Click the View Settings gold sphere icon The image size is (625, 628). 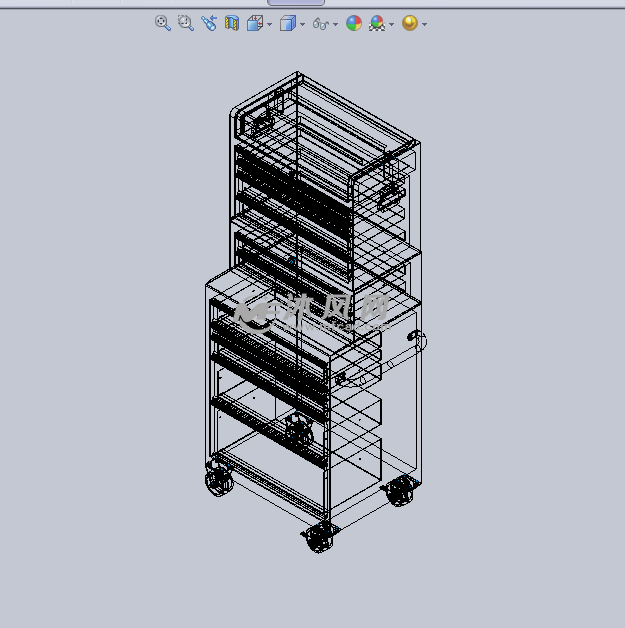coord(410,23)
